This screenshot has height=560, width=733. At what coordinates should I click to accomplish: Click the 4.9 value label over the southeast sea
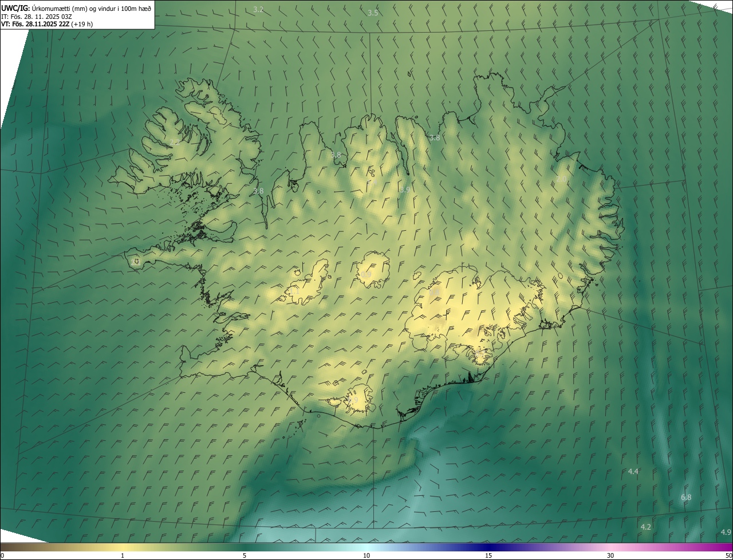[726, 532]
